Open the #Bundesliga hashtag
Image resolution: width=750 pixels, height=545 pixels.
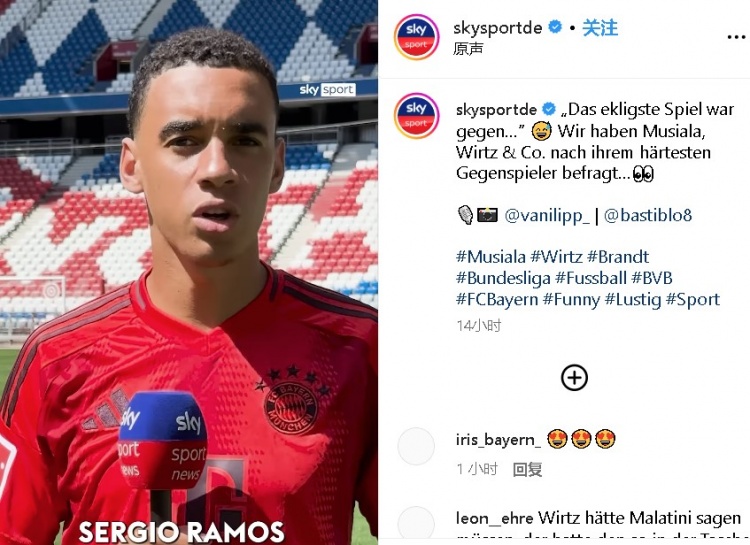point(503,278)
